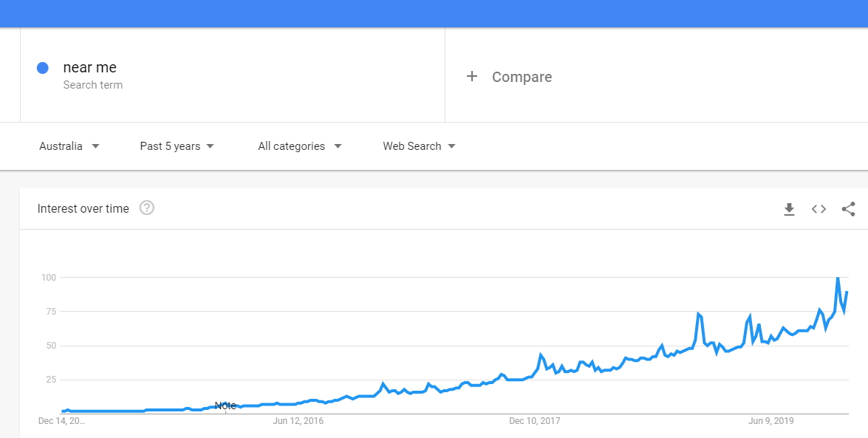The height and width of the screenshot is (438, 868).
Task: Select the Jun 12, 2016 axis label
Action: [298, 421]
